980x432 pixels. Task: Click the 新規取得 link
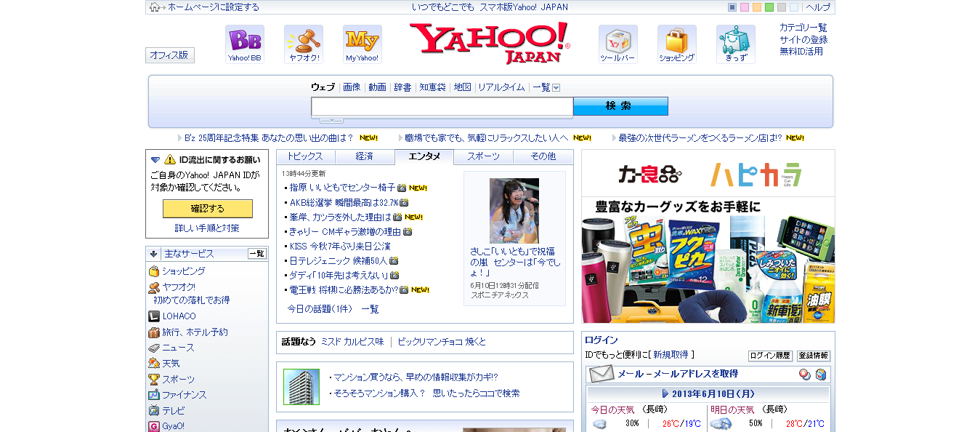(x=671, y=355)
